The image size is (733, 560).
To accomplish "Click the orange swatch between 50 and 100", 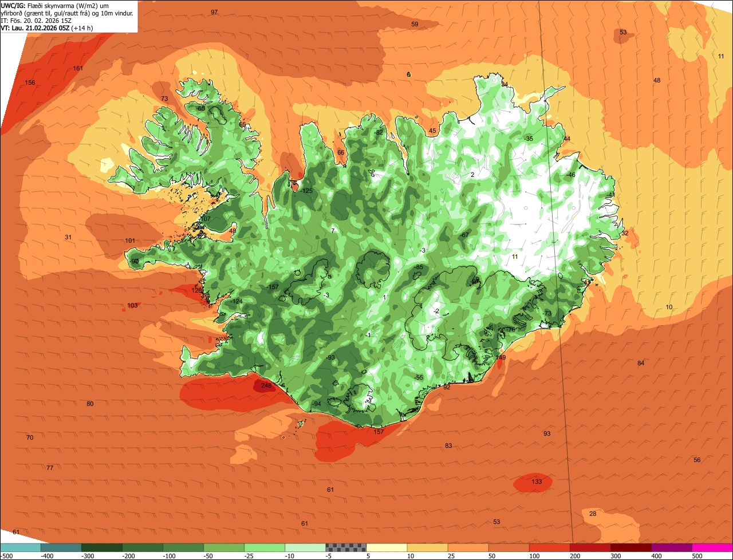I will 509,547.
